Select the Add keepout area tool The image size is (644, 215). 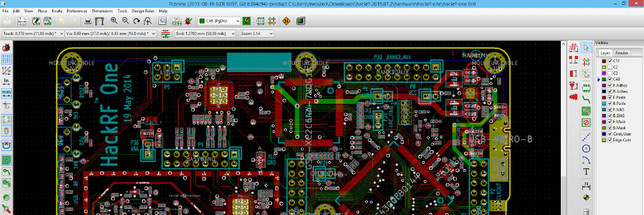(586, 122)
